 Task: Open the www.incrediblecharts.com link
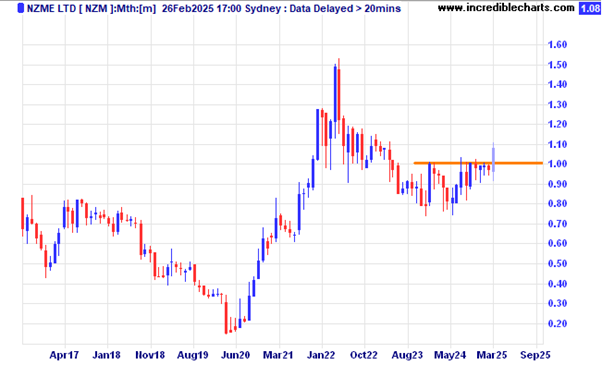pos(506,8)
